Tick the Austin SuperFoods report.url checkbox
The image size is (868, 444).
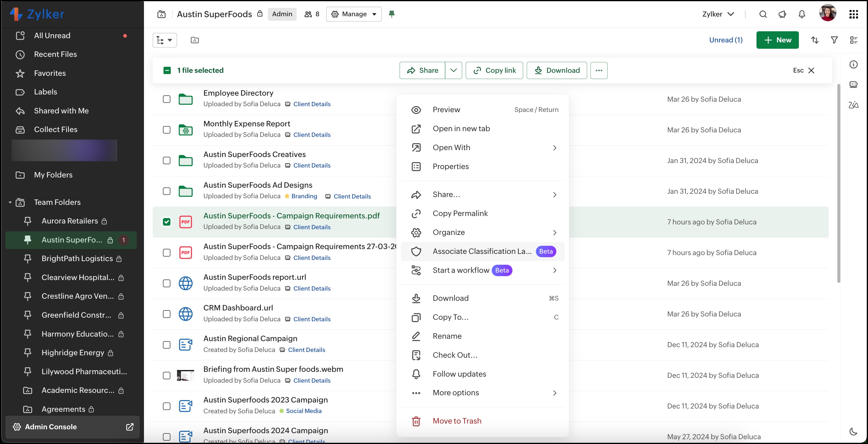click(167, 283)
